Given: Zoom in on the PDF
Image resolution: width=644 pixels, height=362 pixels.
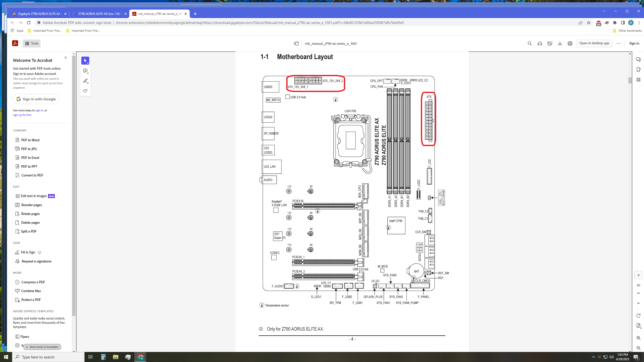Looking at the screenshot, I should (638, 338).
